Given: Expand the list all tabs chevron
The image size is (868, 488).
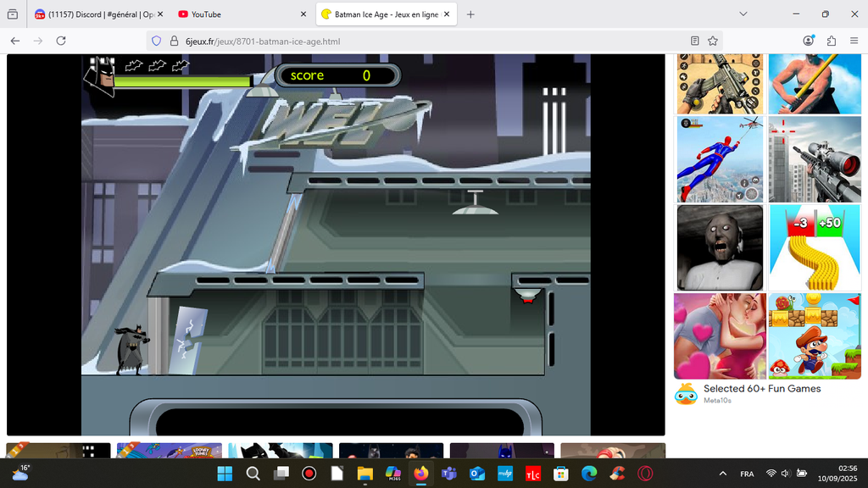Looking at the screenshot, I should (x=743, y=14).
